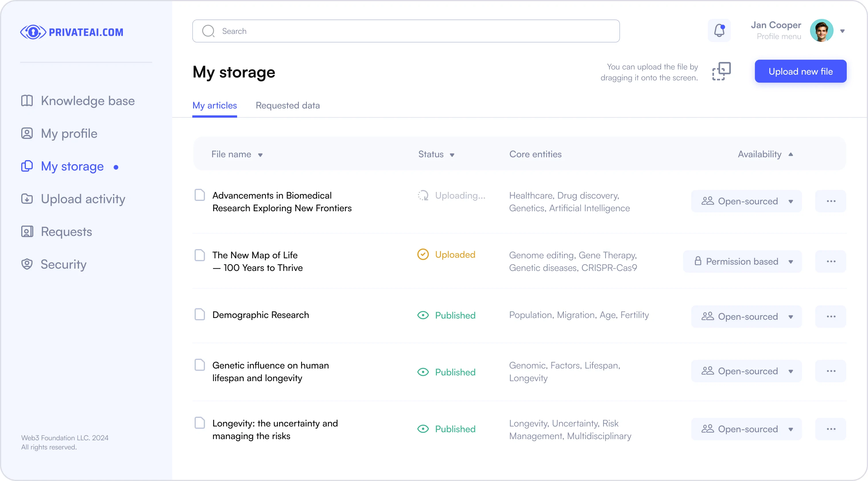
Task: Open more options for The New Map of Life
Action: pyautogui.click(x=831, y=261)
